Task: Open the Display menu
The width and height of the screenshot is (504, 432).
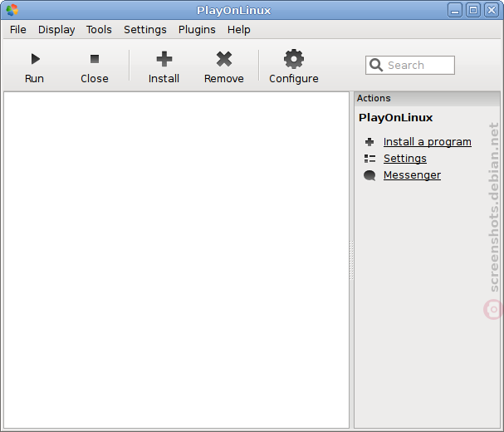Action: pyautogui.click(x=56, y=30)
